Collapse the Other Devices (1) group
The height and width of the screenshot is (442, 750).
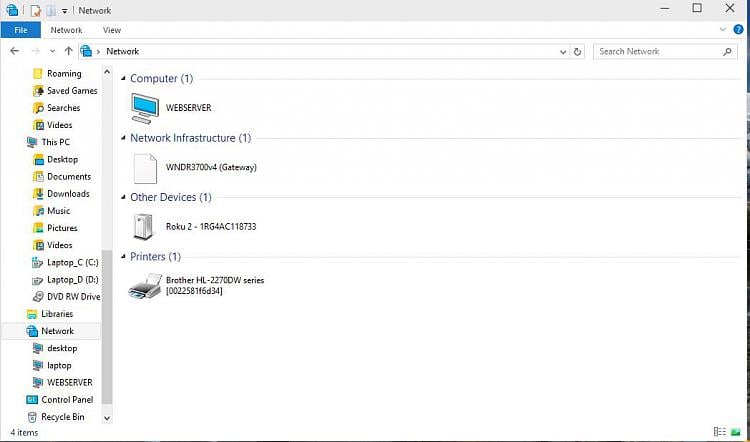(123, 198)
